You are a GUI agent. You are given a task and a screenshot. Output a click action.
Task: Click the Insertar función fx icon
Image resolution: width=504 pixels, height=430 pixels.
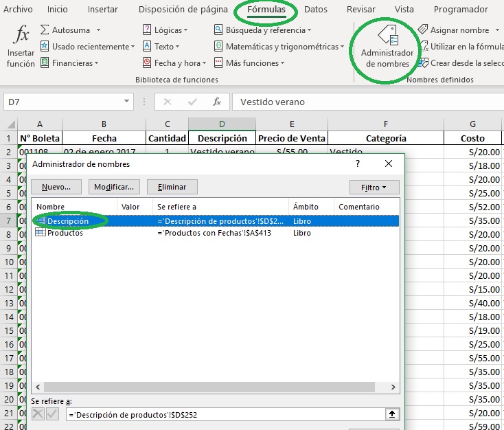tap(22, 36)
